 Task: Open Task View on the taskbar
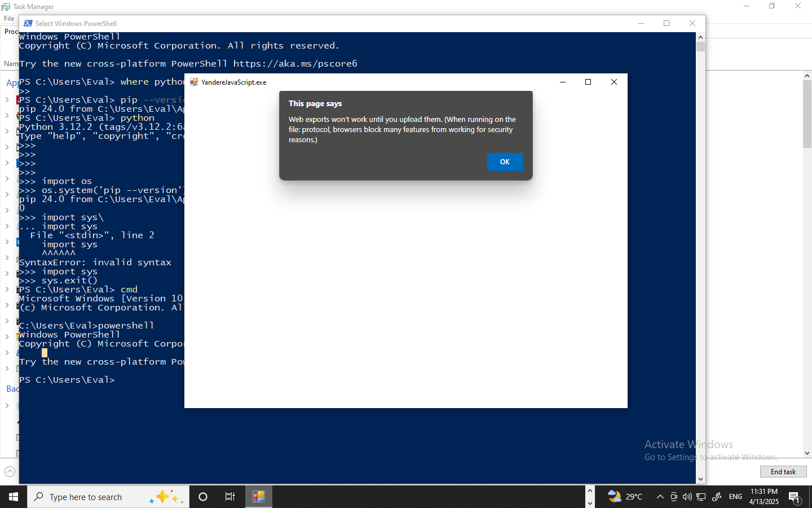point(230,497)
